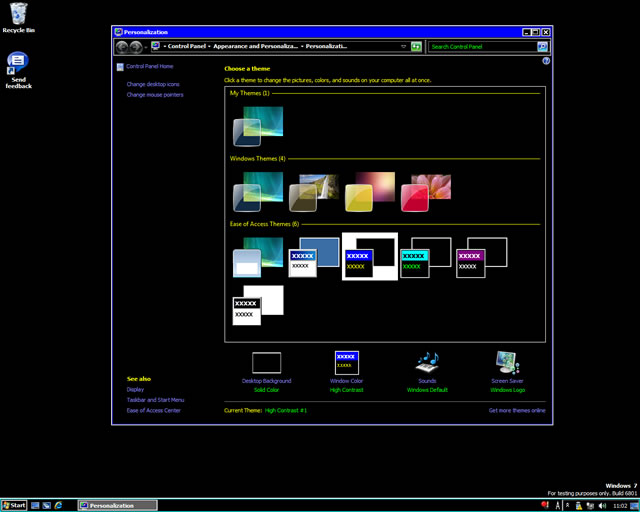Image resolution: width=640 pixels, height=512 pixels.
Task: Click the 'Windows Logo' label
Action: (507, 390)
